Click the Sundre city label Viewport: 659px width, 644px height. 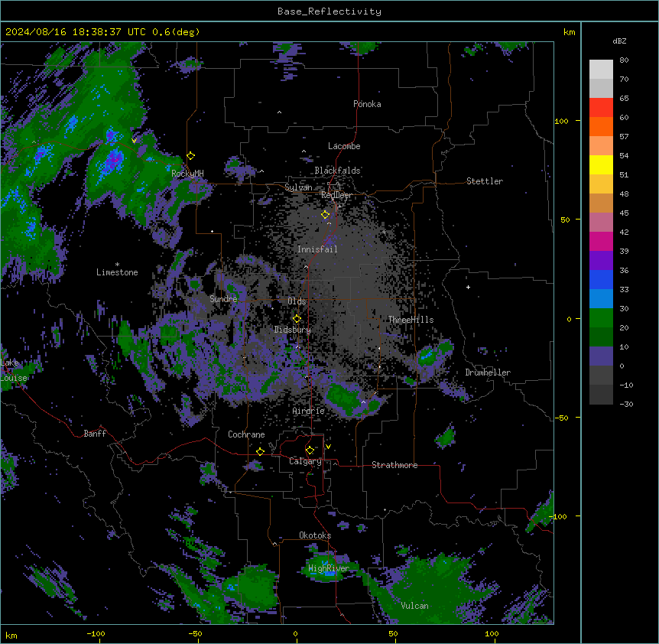pos(223,299)
